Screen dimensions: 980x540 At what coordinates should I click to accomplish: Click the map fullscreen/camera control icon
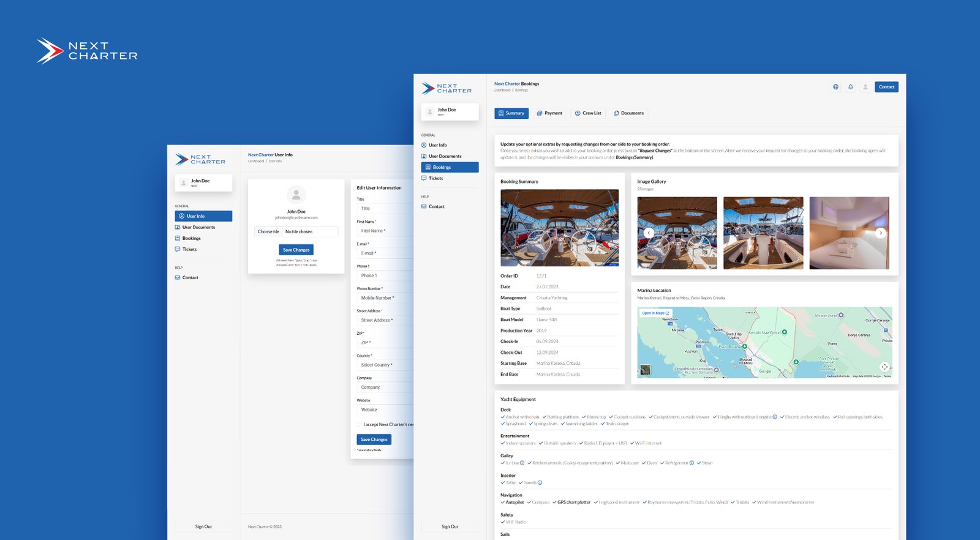(x=884, y=367)
